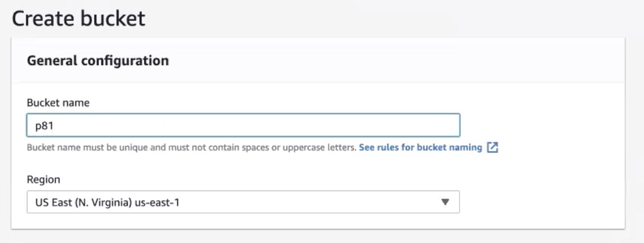This screenshot has width=644, height=243.
Task: Click 'bucket naming' words in the blue link
Action: coord(449,147)
